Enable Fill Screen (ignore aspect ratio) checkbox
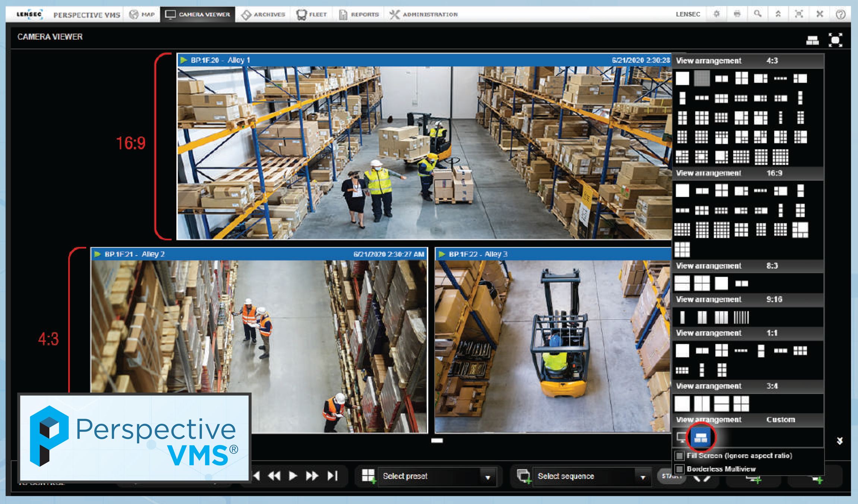The height and width of the screenshot is (504, 858). 679,456
